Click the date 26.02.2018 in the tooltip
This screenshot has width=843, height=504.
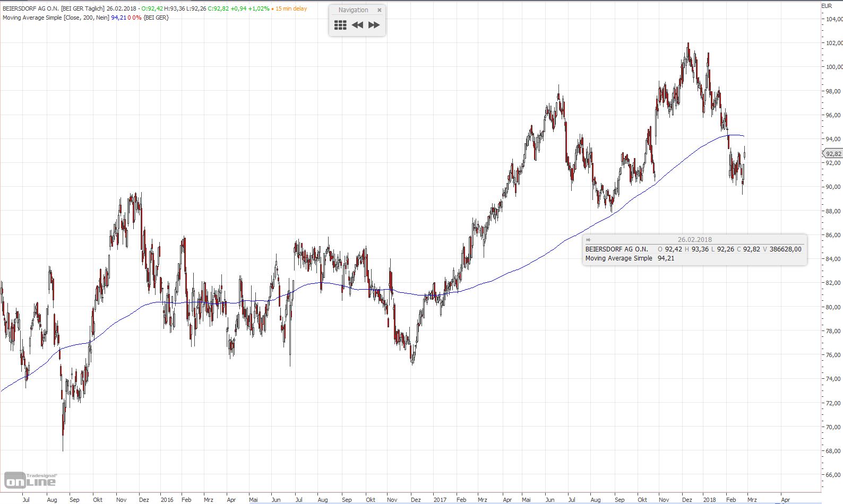[694, 240]
